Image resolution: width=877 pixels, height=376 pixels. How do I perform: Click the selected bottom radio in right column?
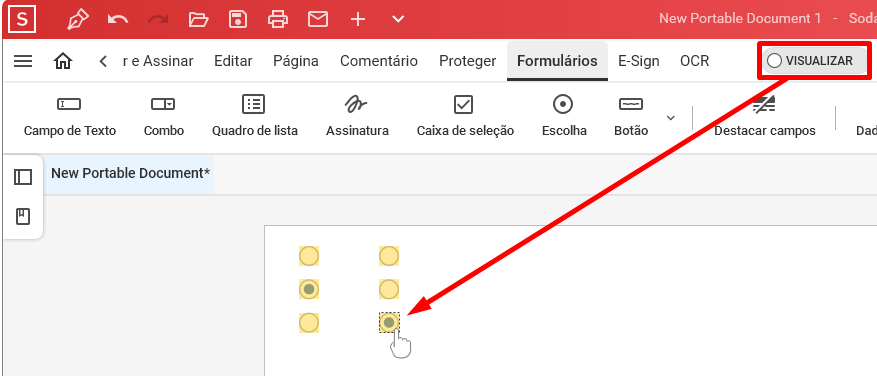[389, 323]
